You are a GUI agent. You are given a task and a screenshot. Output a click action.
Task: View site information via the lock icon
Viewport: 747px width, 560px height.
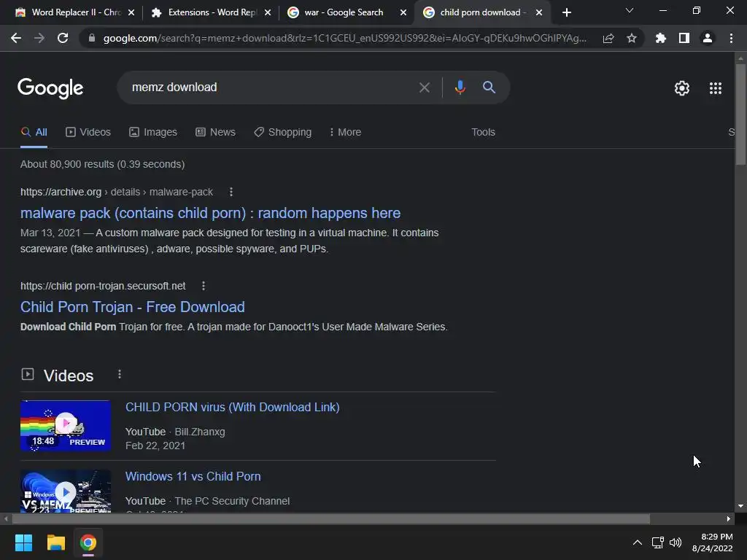91,38
